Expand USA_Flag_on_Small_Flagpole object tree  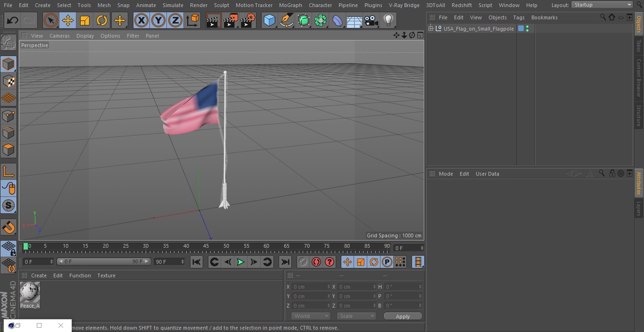(430, 29)
